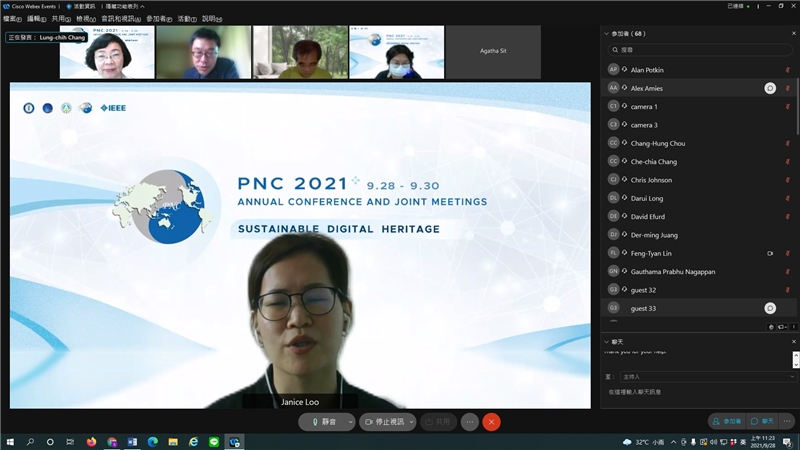Select the Agatha Sit video tile

pos(493,51)
